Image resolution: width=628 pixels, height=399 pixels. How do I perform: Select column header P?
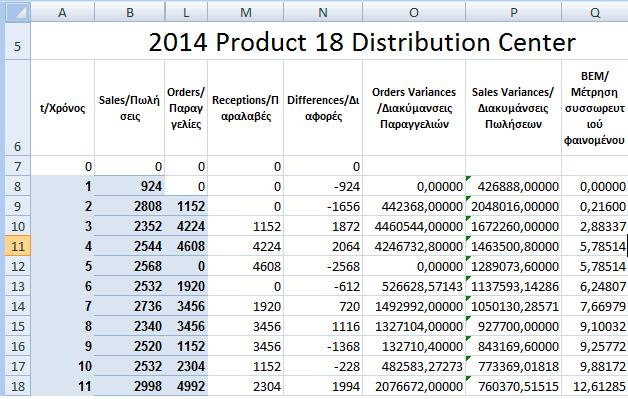coord(513,12)
